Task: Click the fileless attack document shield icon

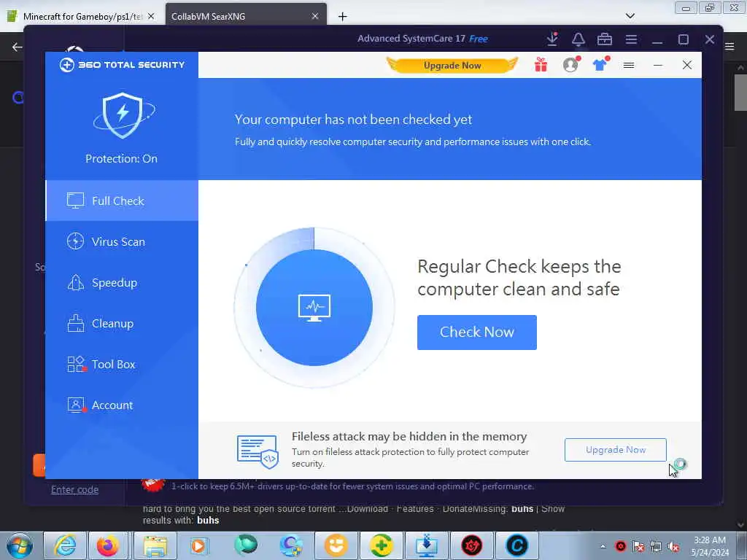Action: click(258, 451)
